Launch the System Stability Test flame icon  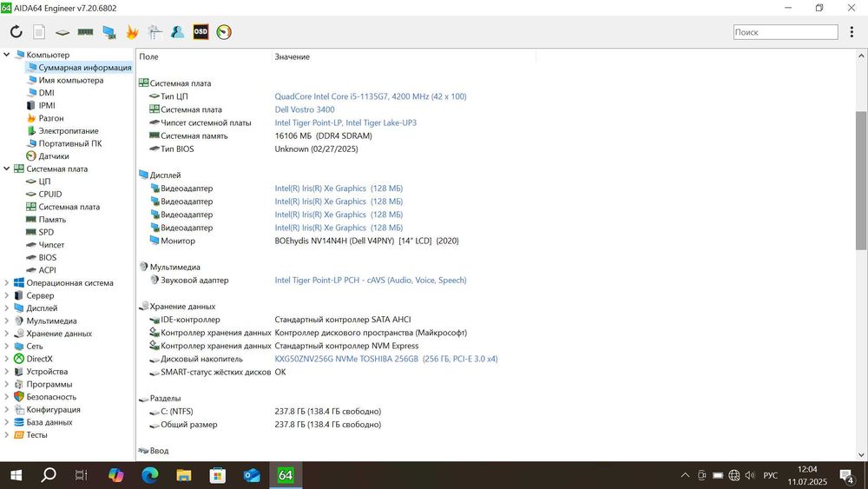(132, 32)
